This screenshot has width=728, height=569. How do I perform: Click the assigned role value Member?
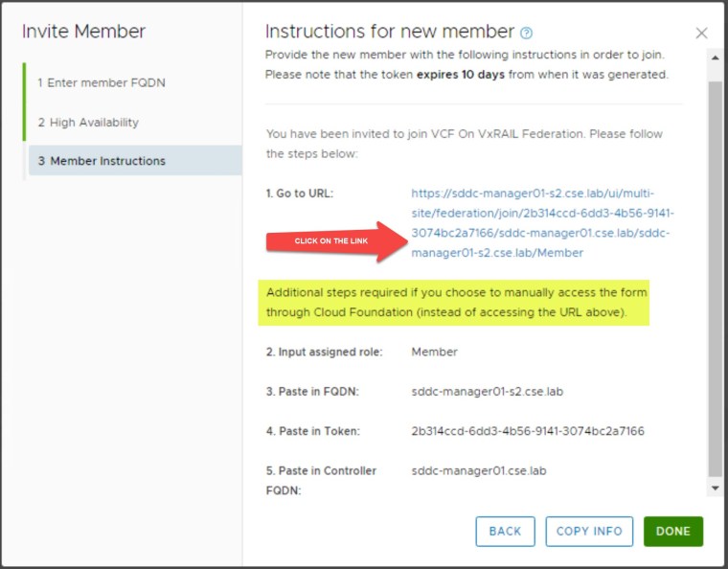click(434, 352)
